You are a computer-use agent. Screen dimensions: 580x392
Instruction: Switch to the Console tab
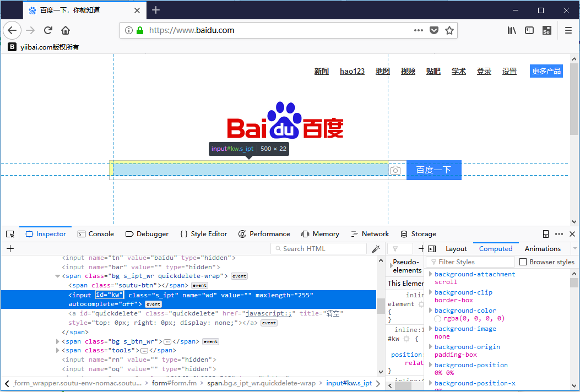96,234
